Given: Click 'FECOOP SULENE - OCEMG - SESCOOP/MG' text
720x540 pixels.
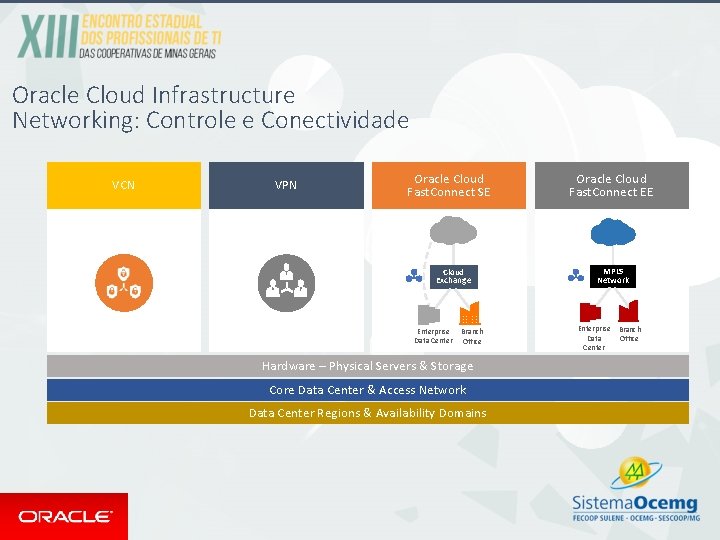Looking at the screenshot, I should (x=636, y=518).
